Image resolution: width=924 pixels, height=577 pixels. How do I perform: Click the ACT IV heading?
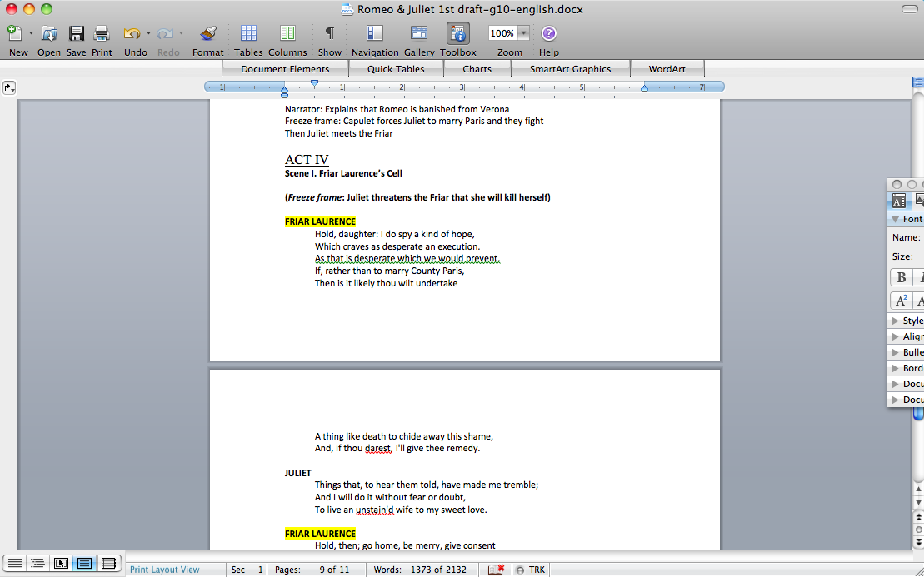pos(307,160)
